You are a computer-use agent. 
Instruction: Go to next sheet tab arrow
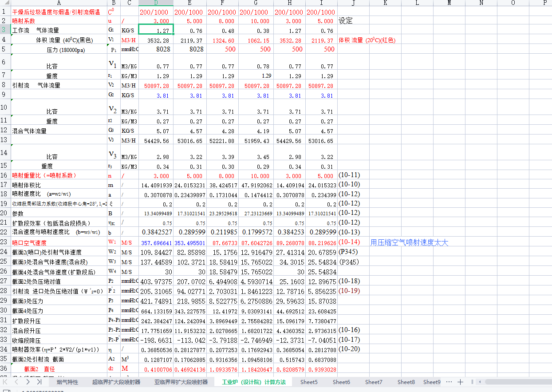(28, 382)
